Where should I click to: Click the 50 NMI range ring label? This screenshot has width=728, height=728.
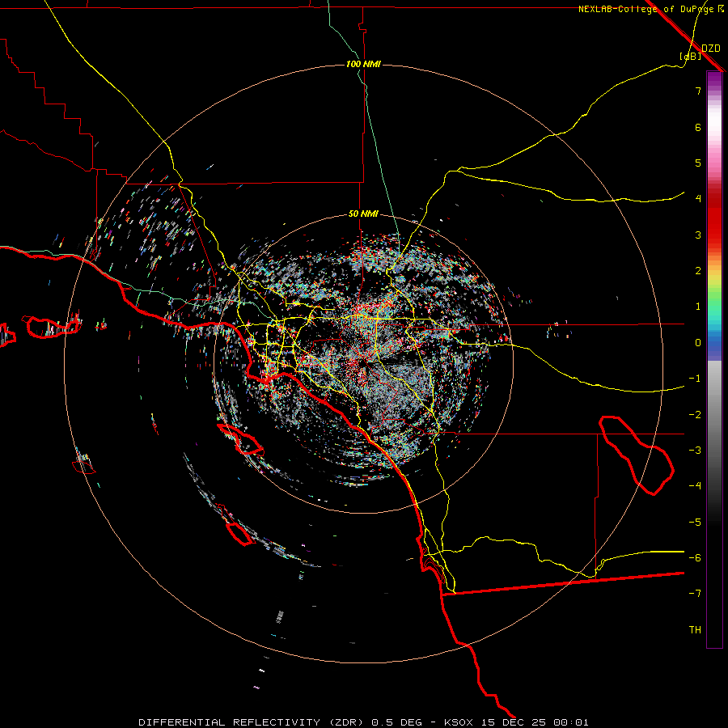[x=363, y=214]
